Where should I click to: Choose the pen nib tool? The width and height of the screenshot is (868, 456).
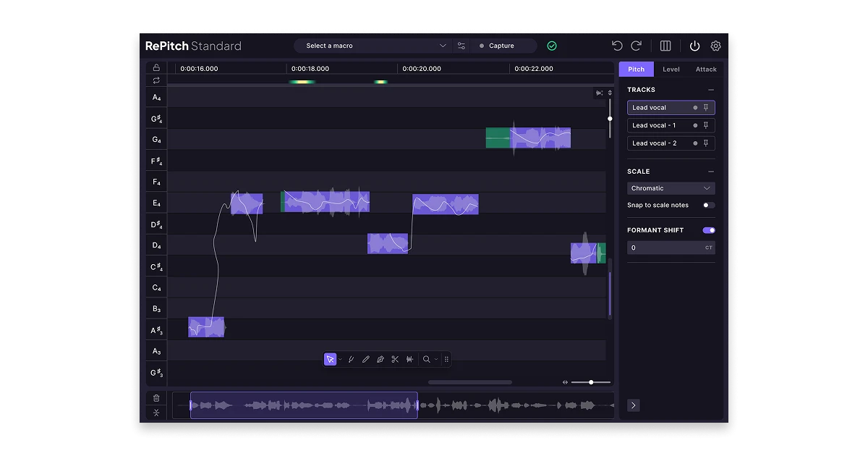tap(380, 359)
